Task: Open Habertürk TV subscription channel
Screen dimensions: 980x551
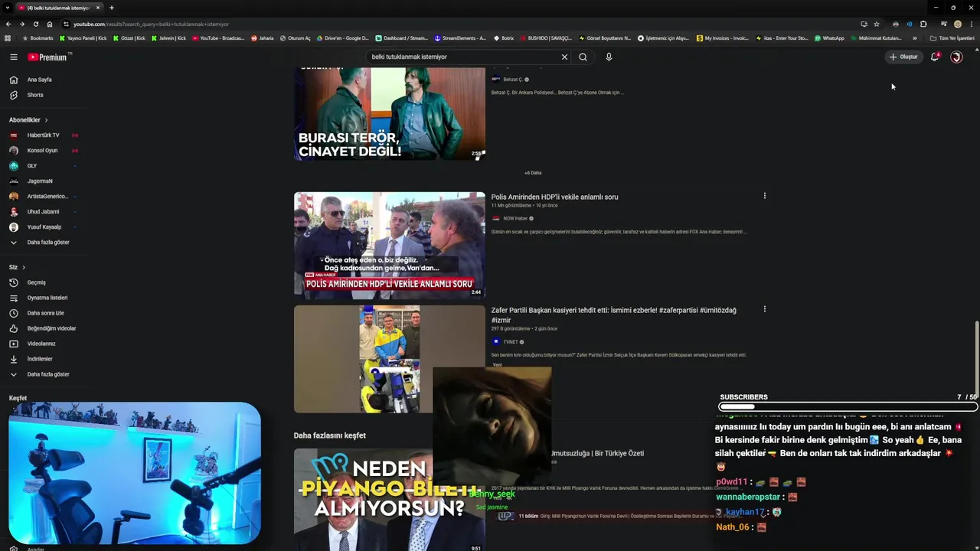Action: 43,135
